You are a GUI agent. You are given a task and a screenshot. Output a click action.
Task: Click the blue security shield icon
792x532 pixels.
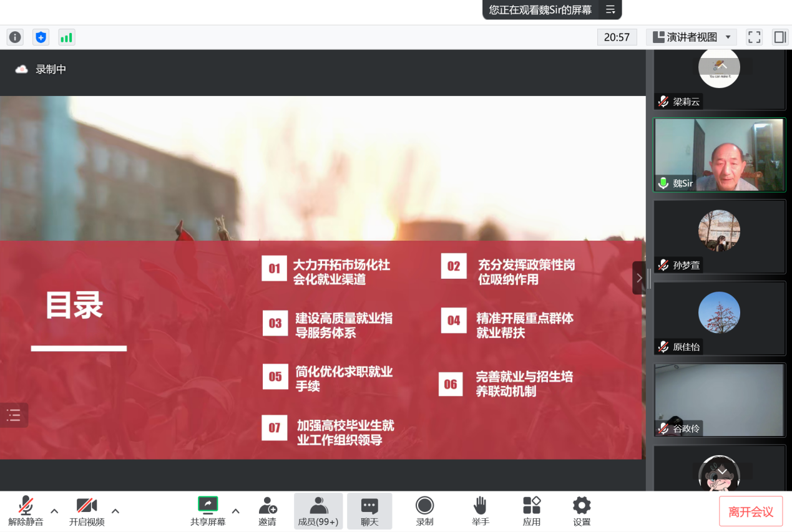click(x=41, y=37)
